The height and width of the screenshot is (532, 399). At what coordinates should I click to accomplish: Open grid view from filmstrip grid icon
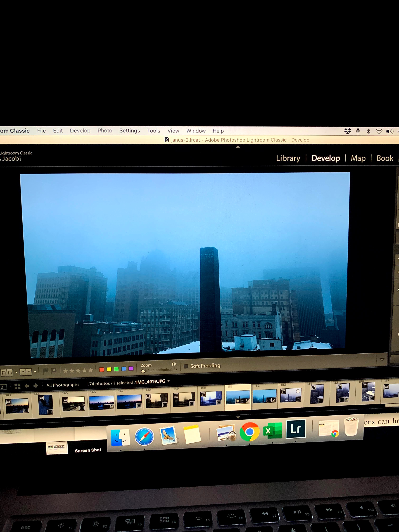point(17,386)
